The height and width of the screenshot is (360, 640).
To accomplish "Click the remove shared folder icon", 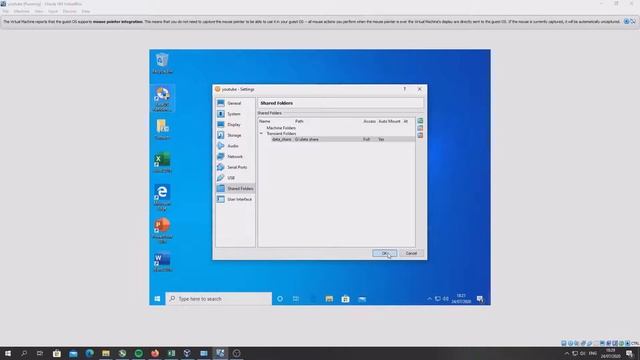I will pyautogui.click(x=420, y=135).
